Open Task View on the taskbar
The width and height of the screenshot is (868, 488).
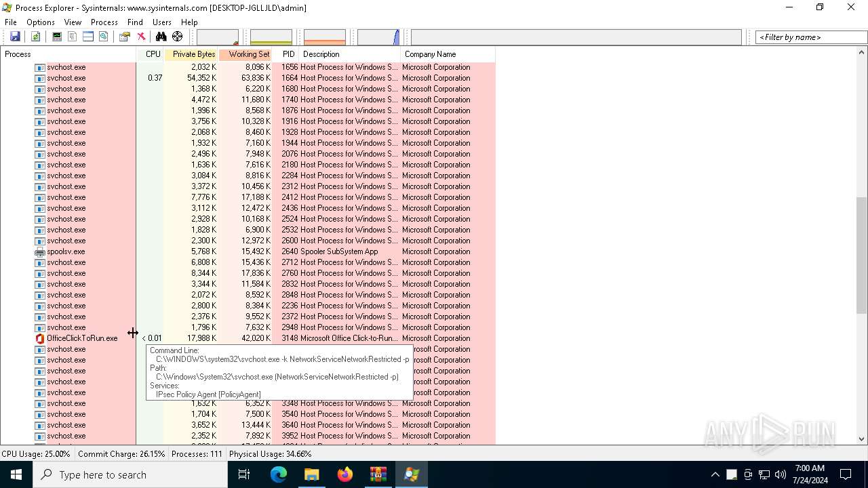click(244, 474)
